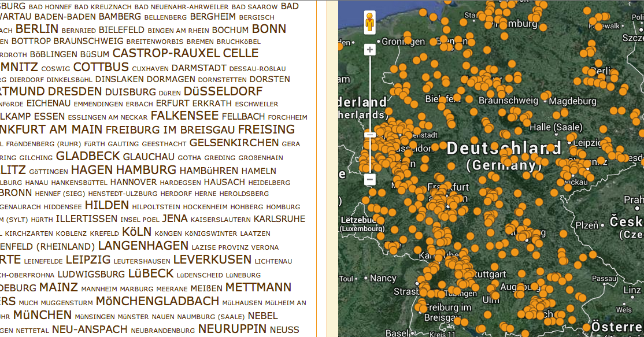Select the BONN tag
The width and height of the screenshot is (644, 337).
coord(269,29)
